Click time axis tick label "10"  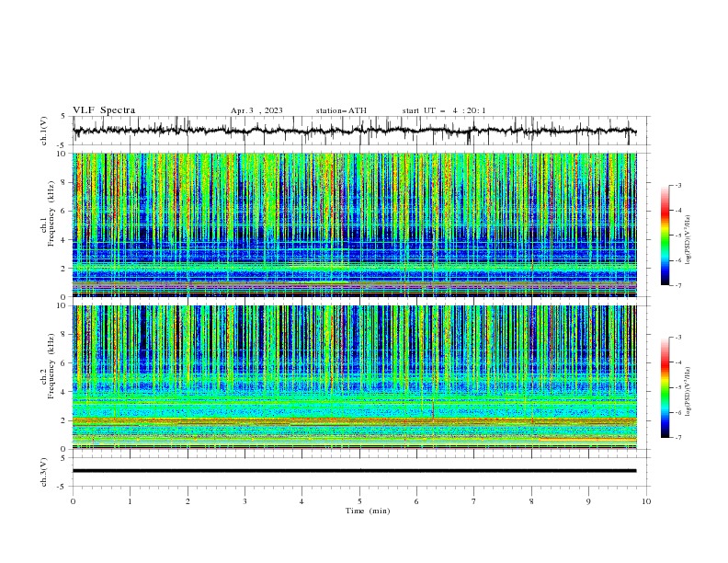click(646, 501)
